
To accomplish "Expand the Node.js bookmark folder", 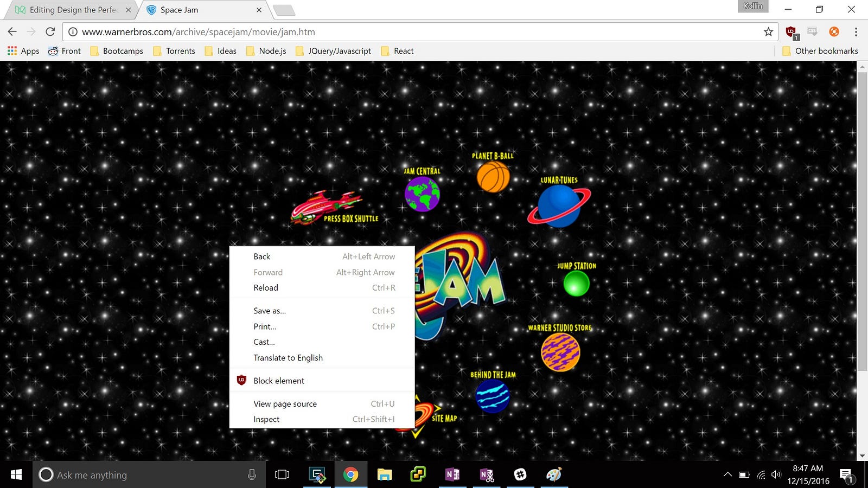I will (x=266, y=51).
